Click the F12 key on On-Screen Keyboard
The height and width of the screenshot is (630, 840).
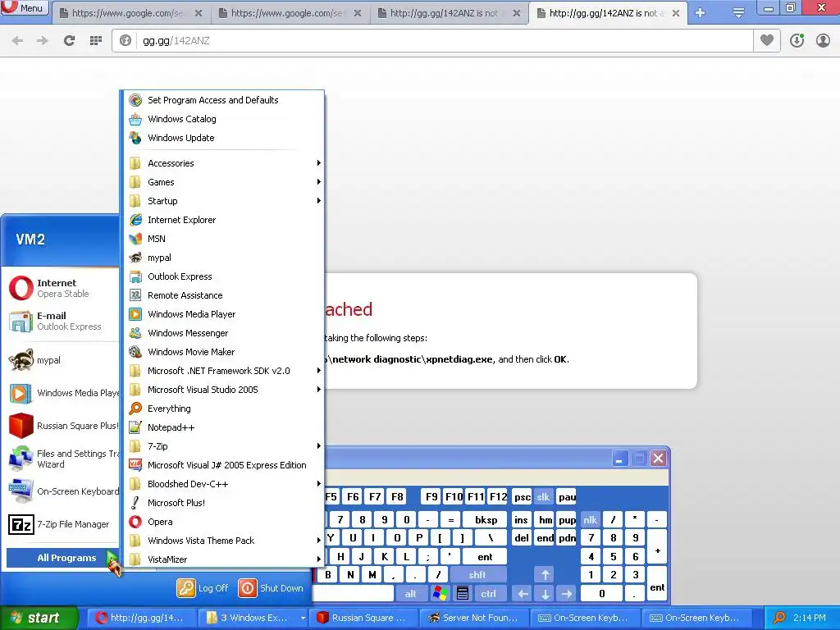point(498,496)
